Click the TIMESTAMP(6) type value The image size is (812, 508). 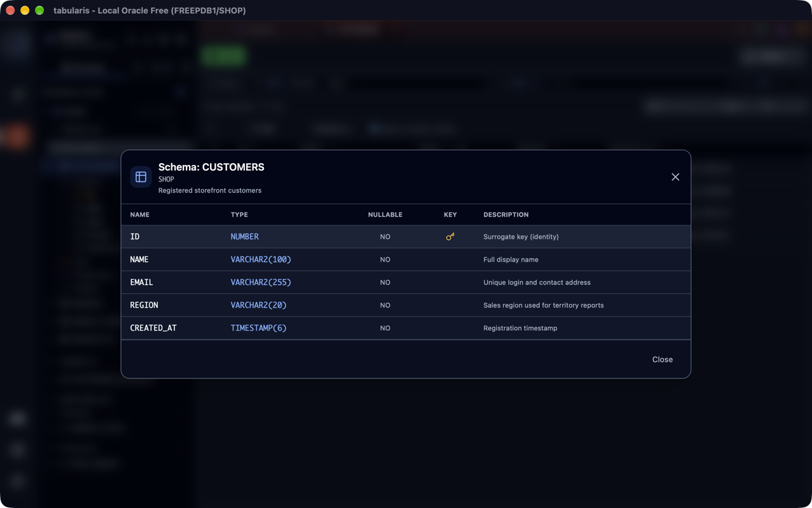pos(258,328)
